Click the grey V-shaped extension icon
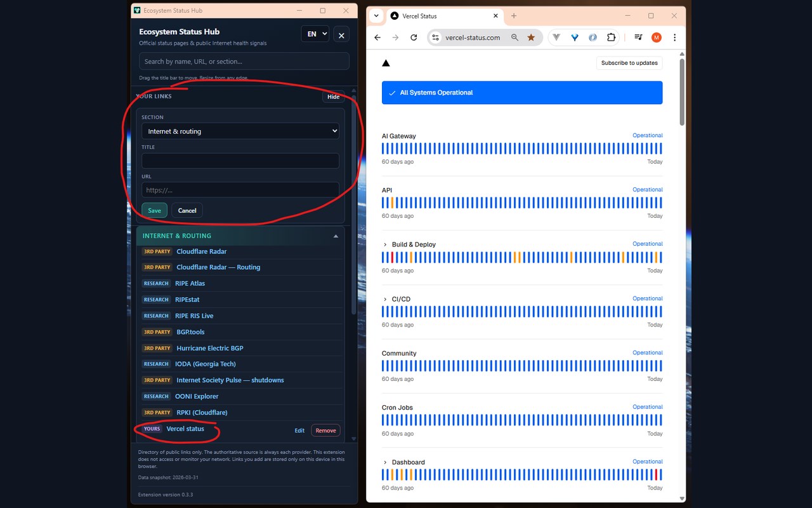The width and height of the screenshot is (812, 508). pos(556,37)
